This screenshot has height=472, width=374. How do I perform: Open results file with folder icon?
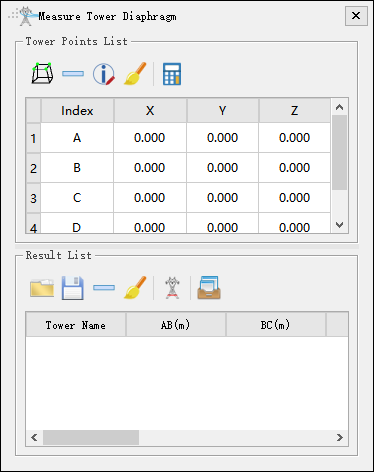(42, 288)
